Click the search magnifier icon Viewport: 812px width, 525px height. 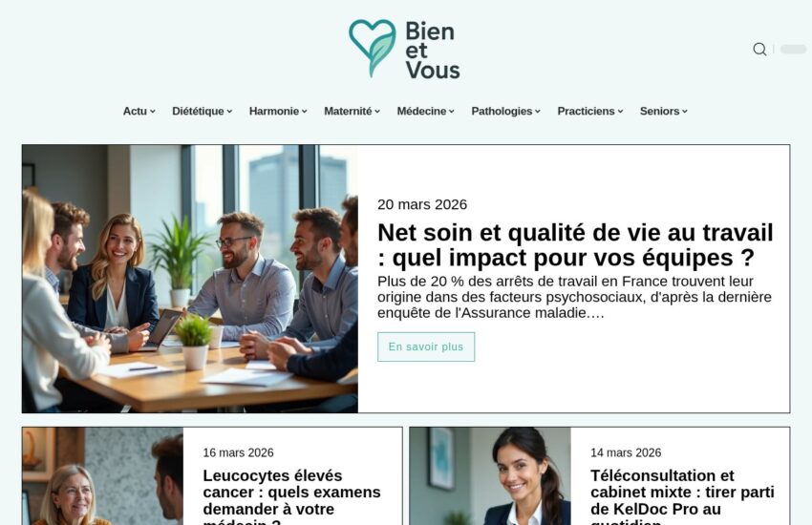tap(759, 49)
